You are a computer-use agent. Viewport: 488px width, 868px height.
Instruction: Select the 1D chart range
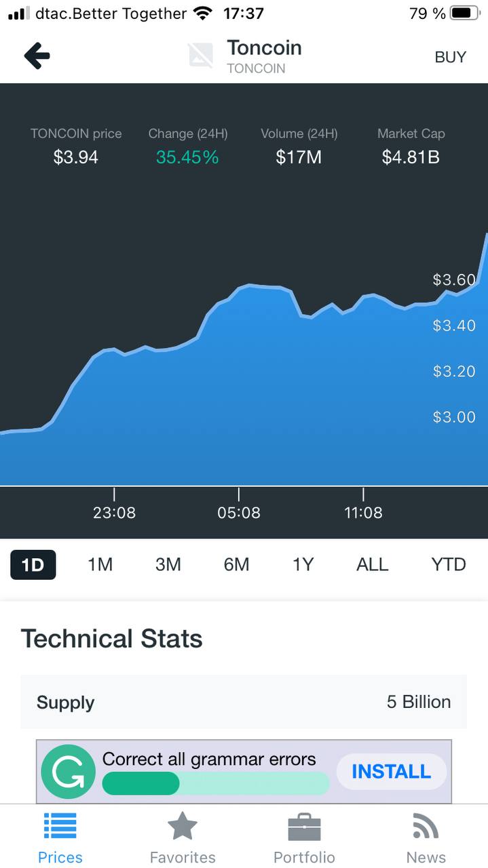(33, 564)
